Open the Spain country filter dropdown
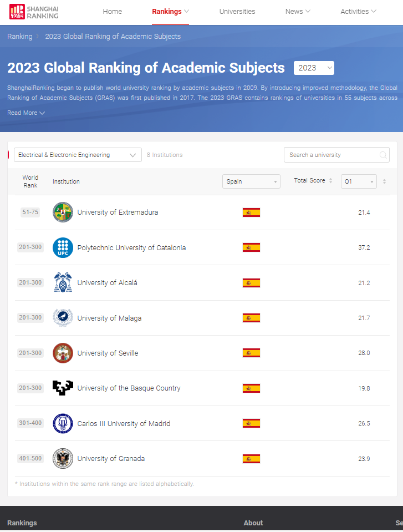 coord(251,181)
